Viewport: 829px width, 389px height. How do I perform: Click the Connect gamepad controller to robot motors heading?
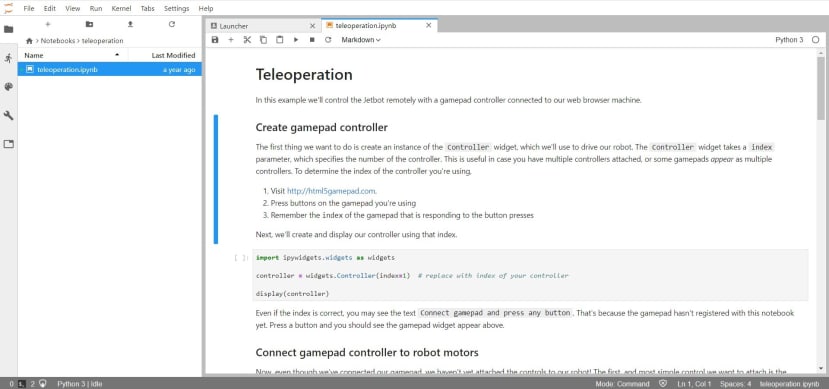click(x=367, y=353)
